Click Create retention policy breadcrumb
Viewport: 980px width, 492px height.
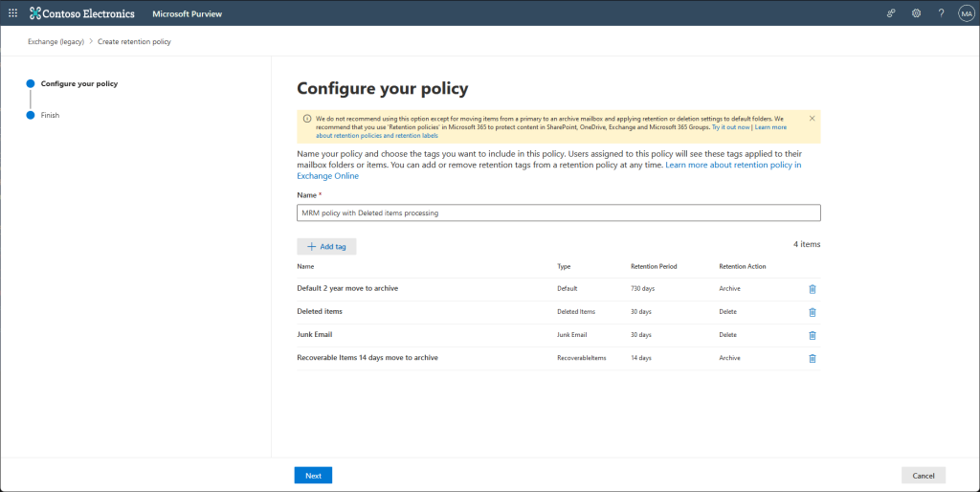[x=134, y=42]
